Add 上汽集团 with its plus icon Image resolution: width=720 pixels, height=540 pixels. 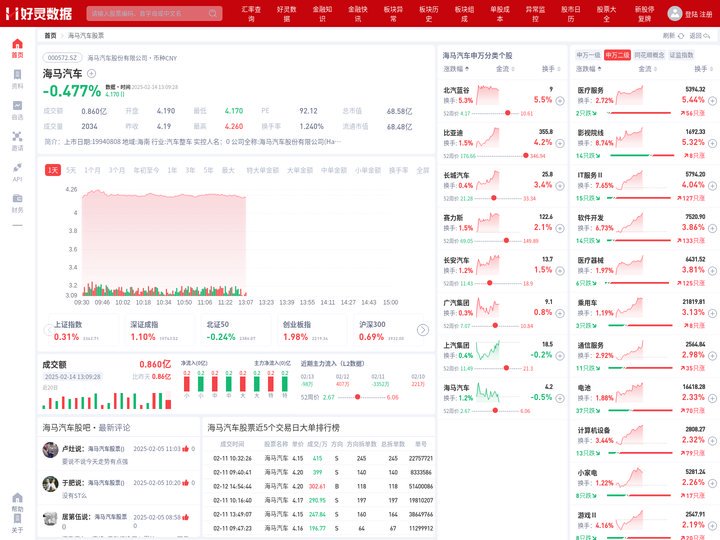[560, 355]
